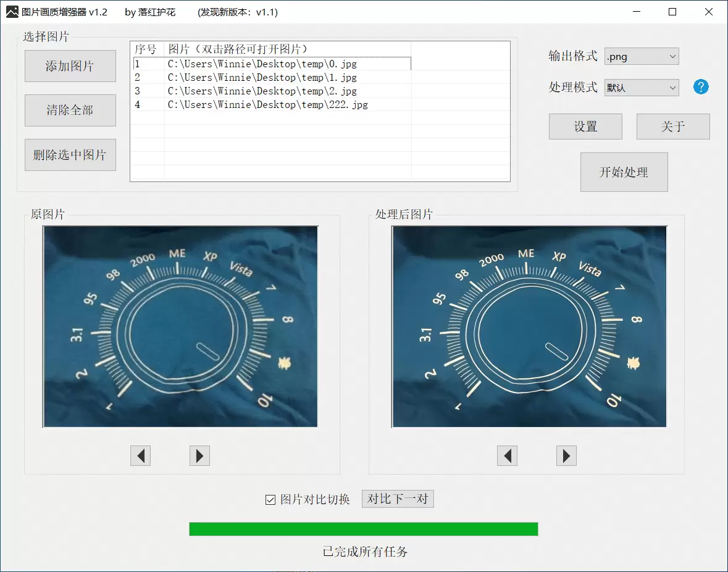This screenshot has width=728, height=572.
Task: Click the 发现新版本 v1.1 title text
Action: 238,12
